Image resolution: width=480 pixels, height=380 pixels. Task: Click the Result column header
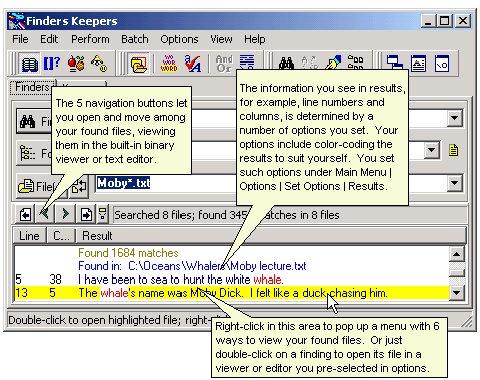pos(271,236)
